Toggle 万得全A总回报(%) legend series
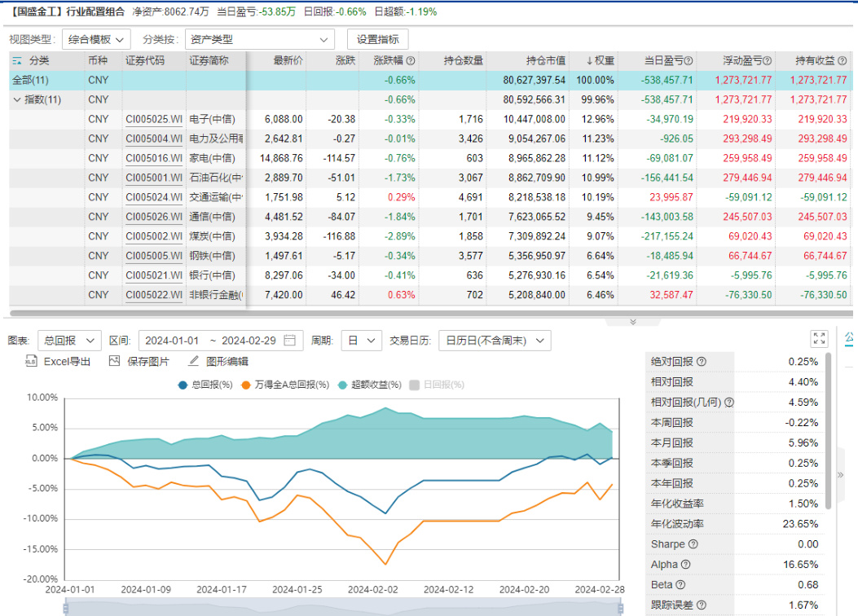The image size is (858, 616). (x=285, y=385)
